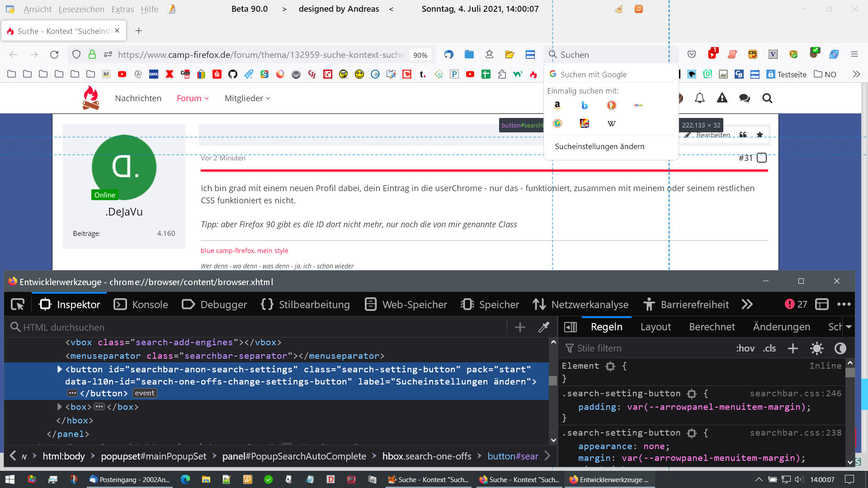This screenshot has height=488, width=868.
Task: Expand the collapsed box element node
Action: click(x=59, y=407)
